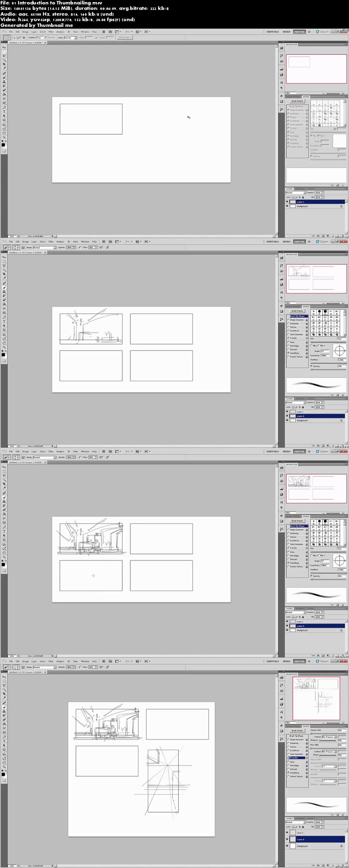Expand CS Live menu in first frame
The height and width of the screenshot is (868, 349).
322,32
